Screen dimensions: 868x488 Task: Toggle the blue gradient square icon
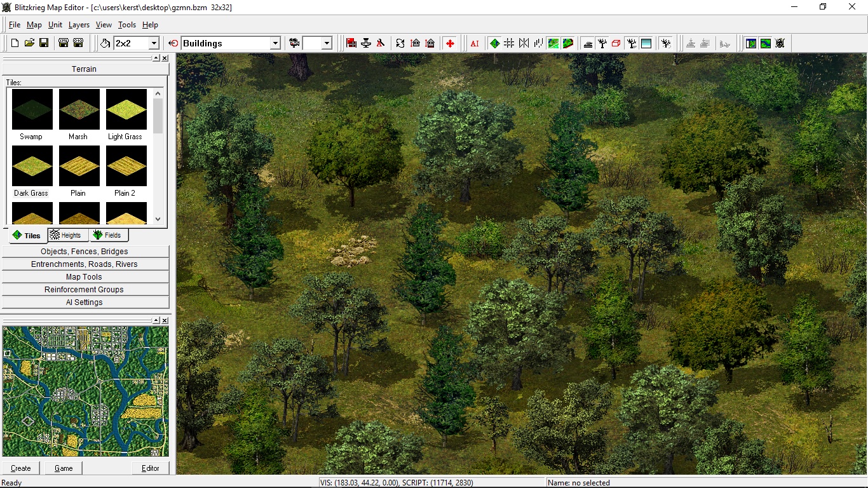click(646, 43)
